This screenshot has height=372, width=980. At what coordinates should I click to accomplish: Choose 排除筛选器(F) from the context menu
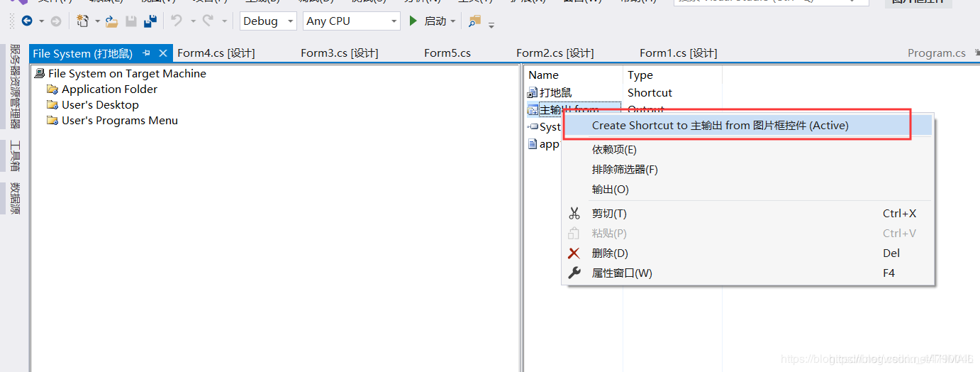tap(747, 170)
